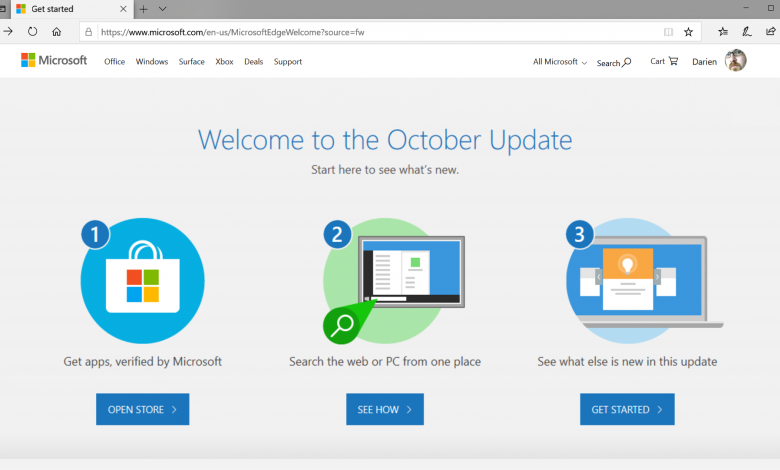Open the shopping Cart
The image size is (780, 470).
664,61
